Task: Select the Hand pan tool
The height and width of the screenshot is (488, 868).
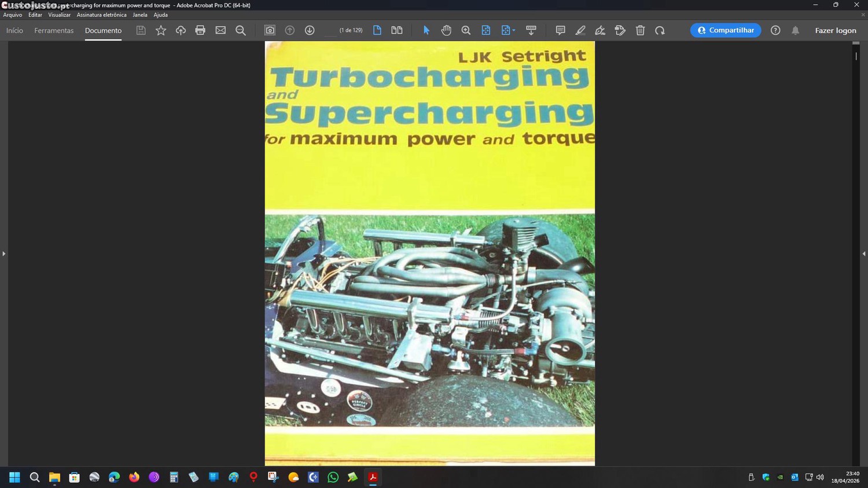Action: click(446, 30)
